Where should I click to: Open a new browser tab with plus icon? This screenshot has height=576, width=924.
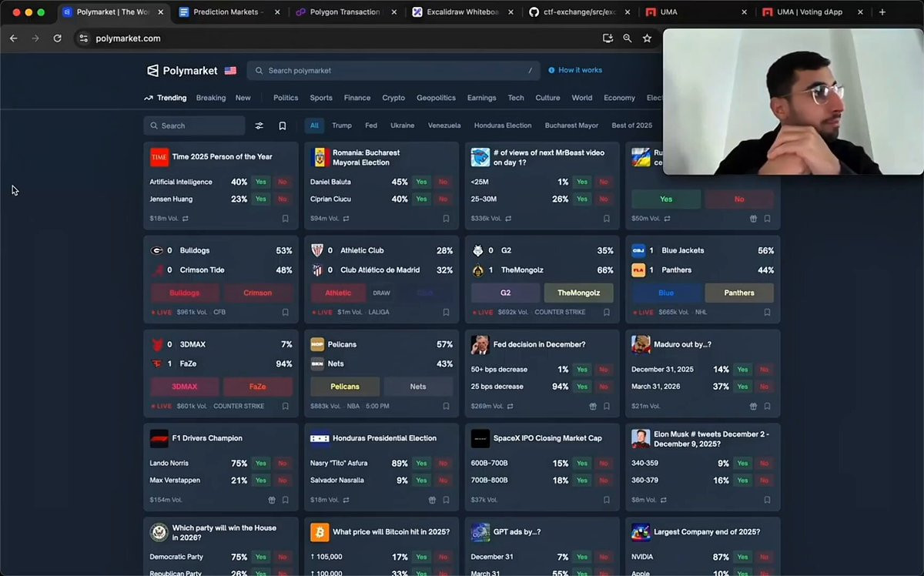pos(882,12)
